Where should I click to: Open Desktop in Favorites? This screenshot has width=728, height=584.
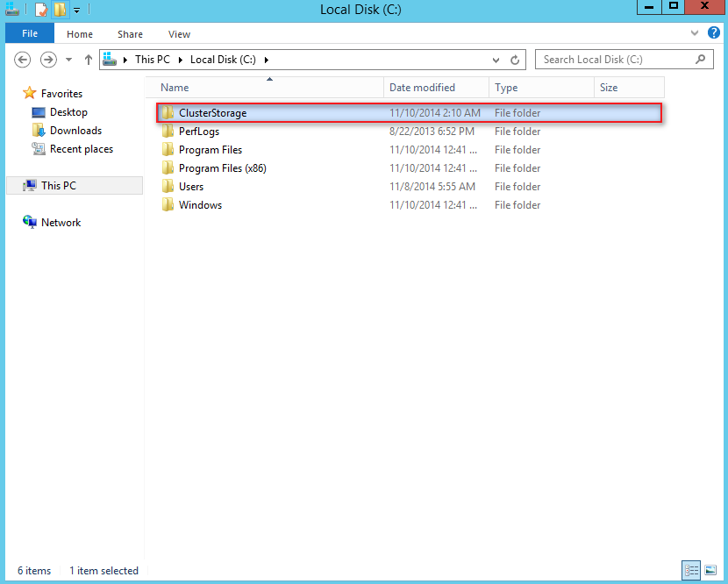point(68,112)
